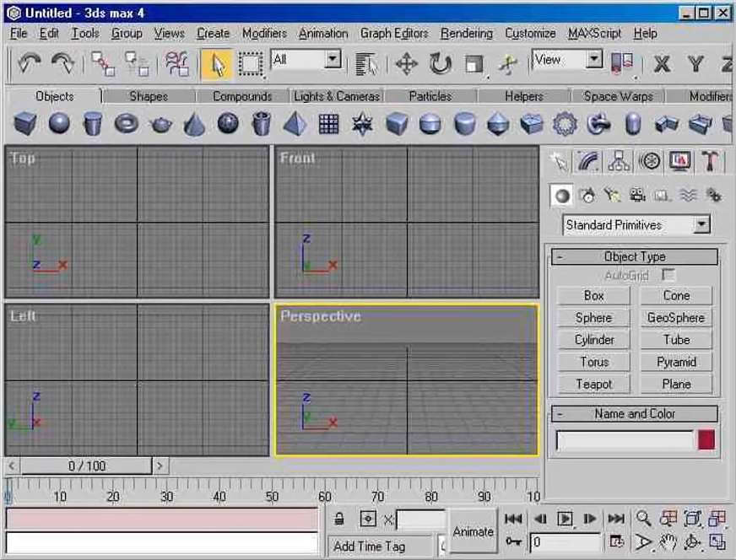Open the Display command panel
The width and height of the screenshot is (736, 560).
(679, 162)
